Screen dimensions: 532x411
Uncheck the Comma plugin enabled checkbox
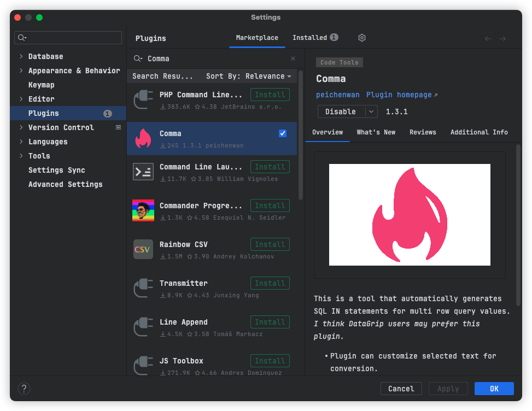(283, 133)
